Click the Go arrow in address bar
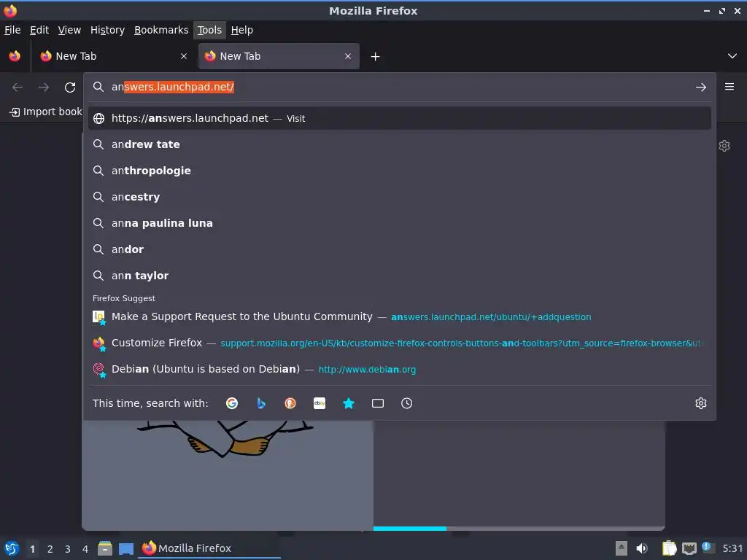The height and width of the screenshot is (560, 747). click(701, 87)
